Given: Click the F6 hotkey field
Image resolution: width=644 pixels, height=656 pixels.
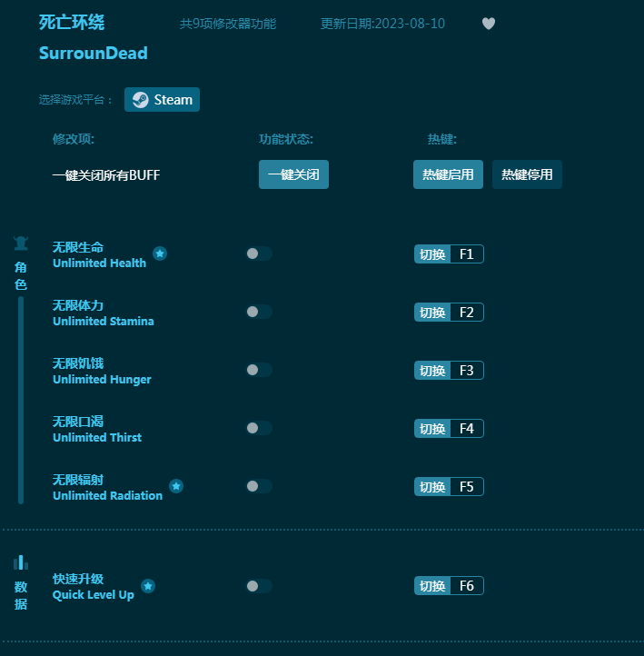Looking at the screenshot, I should (x=467, y=586).
